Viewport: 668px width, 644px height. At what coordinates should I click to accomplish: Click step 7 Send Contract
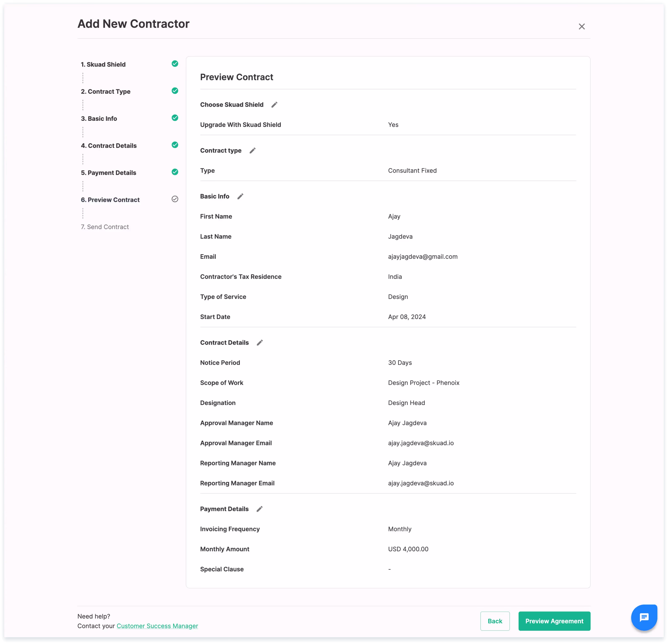point(105,227)
